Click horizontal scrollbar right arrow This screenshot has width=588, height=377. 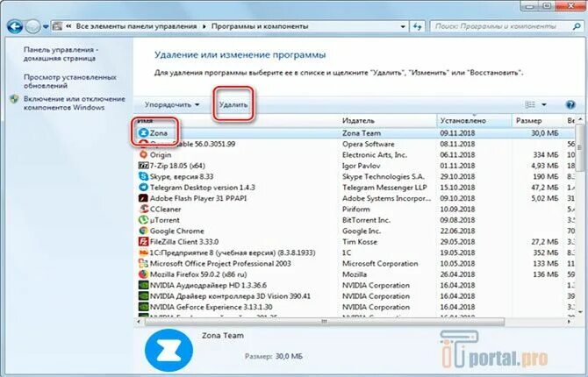pos(570,322)
